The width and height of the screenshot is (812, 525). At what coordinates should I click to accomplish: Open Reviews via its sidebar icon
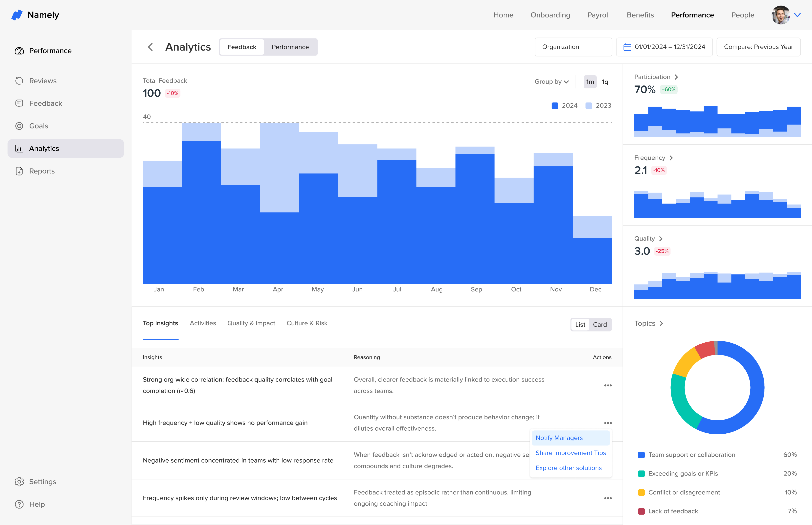coord(19,81)
